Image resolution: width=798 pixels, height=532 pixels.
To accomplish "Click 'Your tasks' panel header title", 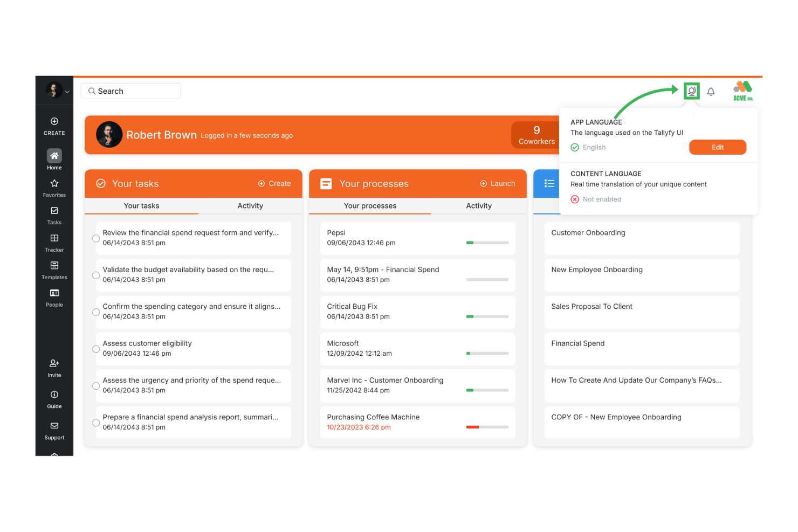I will [135, 184].
